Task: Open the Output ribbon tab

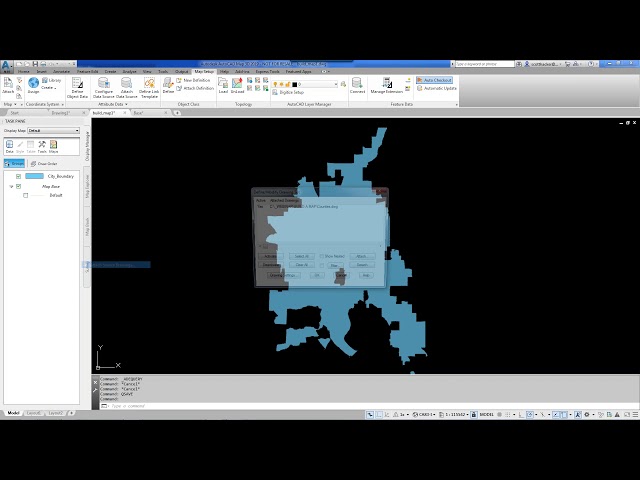Action: (x=181, y=72)
